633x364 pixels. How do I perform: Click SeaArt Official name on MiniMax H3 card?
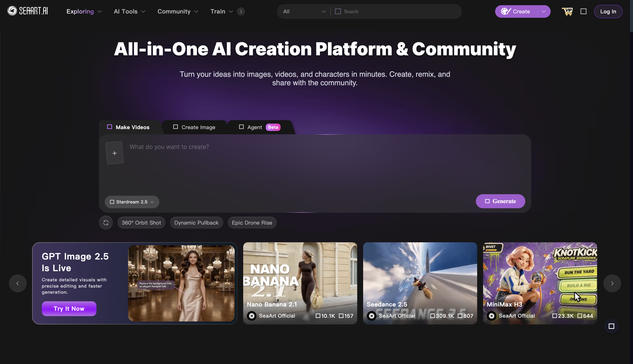click(x=517, y=316)
